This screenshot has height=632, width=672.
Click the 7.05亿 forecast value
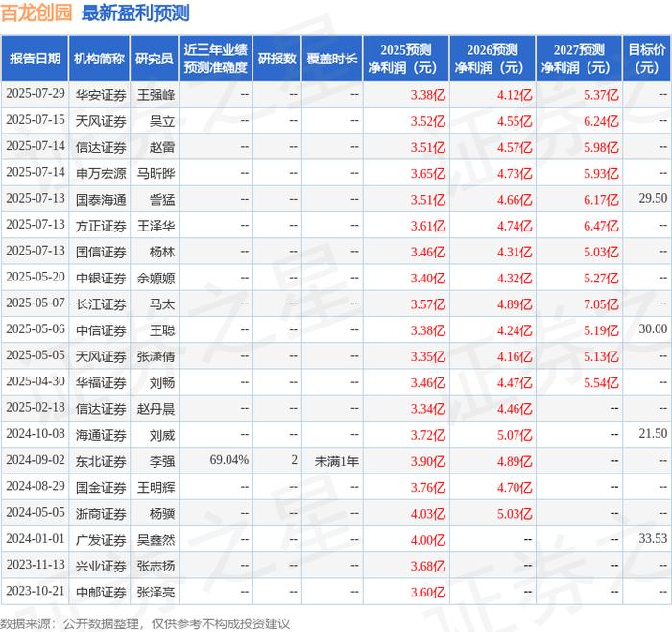point(601,304)
